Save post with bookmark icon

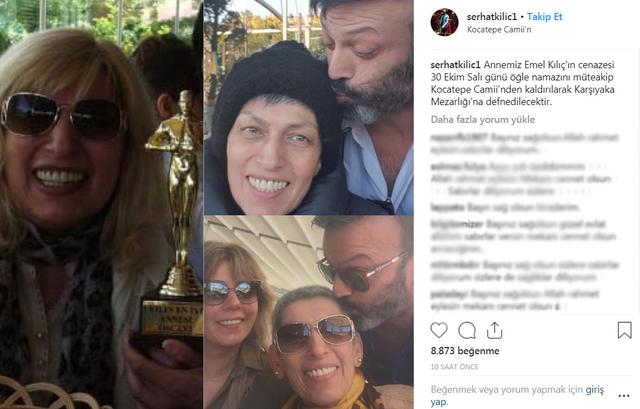(624, 330)
